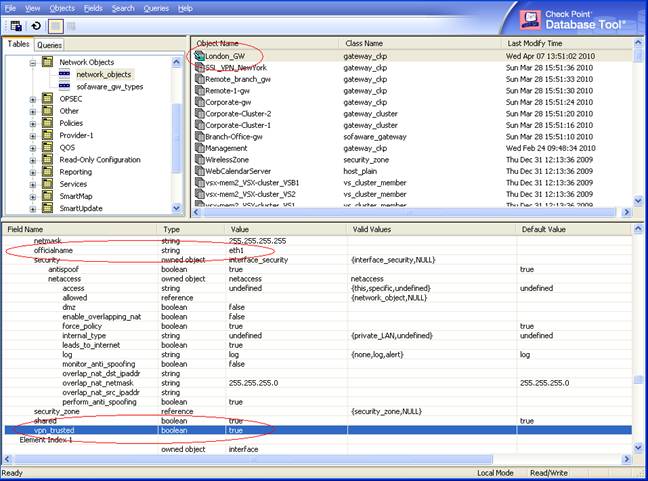Select the perform_anti_spoofing field row
Viewport: 648px width, 481px height.
click(x=318, y=402)
